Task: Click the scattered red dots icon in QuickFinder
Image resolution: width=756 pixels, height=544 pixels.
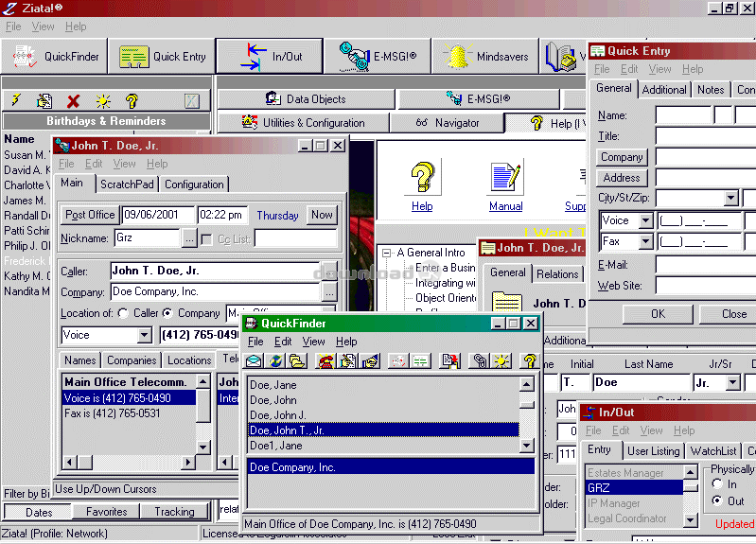Action: tap(398, 360)
